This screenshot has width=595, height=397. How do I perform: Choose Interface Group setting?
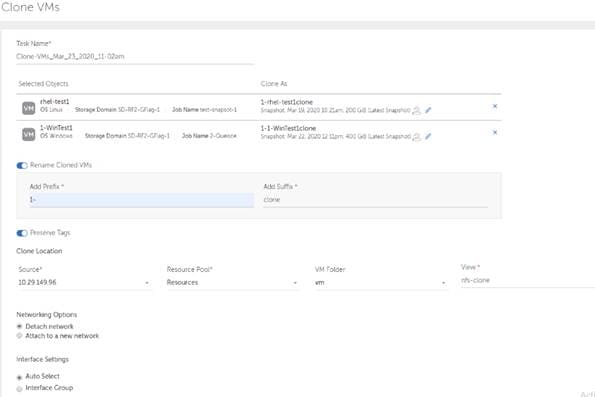19,389
